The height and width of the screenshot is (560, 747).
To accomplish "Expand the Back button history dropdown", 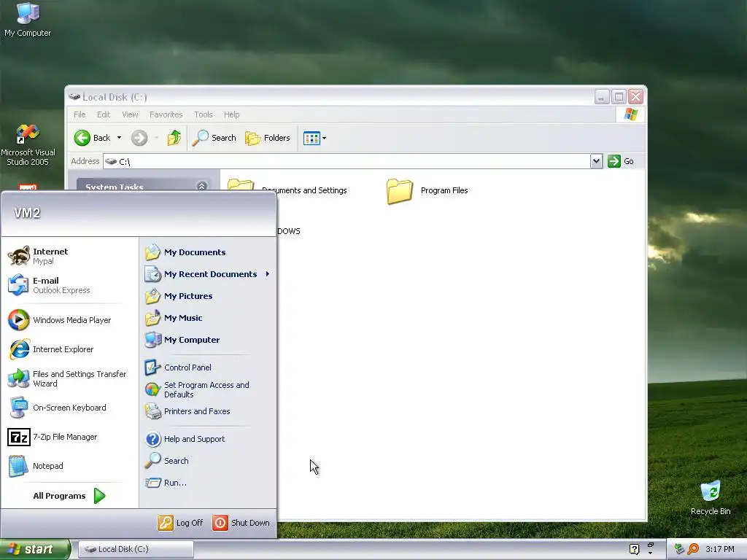I will (x=119, y=138).
